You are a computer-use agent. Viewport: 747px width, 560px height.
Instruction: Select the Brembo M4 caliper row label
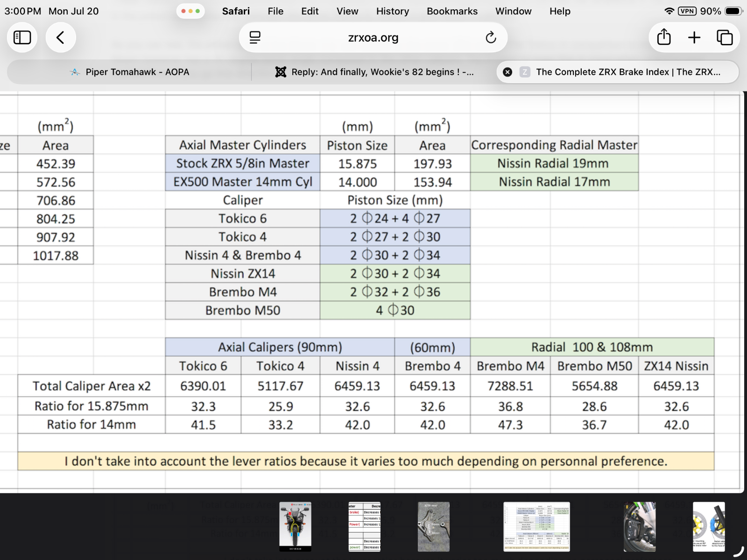coord(243,292)
